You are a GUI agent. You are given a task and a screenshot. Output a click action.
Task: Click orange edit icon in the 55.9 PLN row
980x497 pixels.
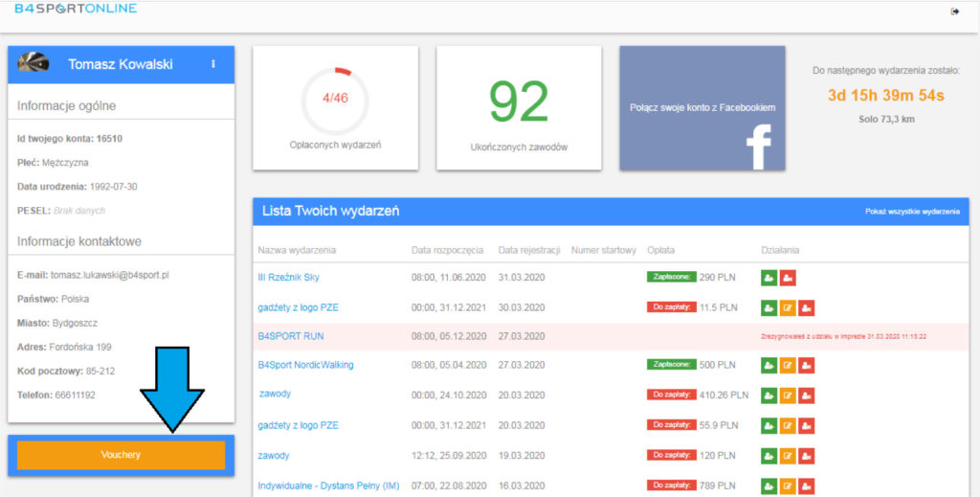[788, 426]
